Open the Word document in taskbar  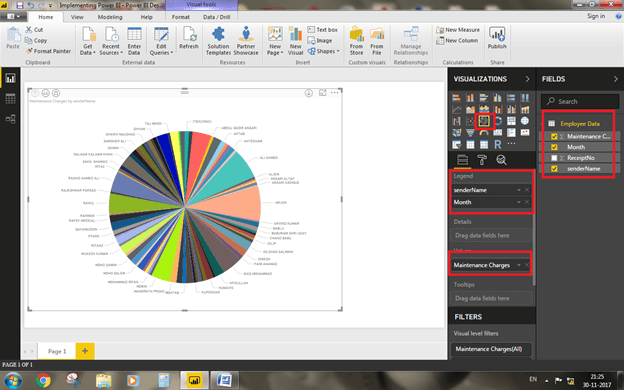(224, 380)
